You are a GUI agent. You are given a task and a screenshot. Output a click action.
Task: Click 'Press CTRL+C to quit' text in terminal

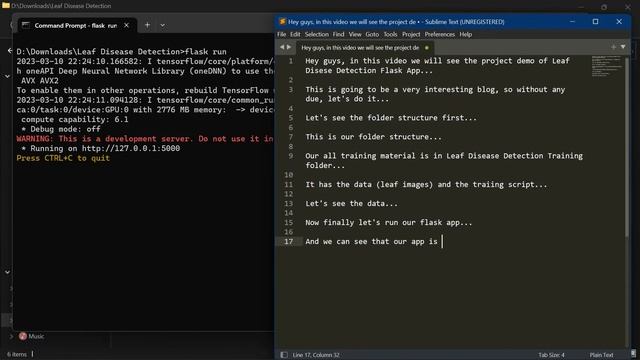[x=63, y=158]
